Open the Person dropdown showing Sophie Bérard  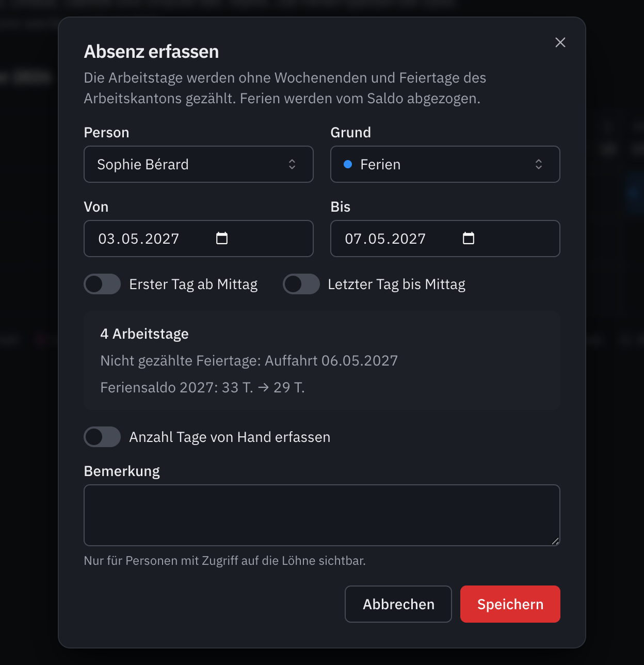click(199, 164)
